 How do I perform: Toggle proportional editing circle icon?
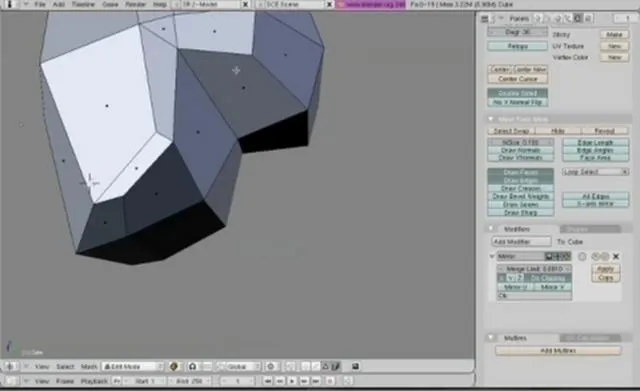click(x=270, y=367)
